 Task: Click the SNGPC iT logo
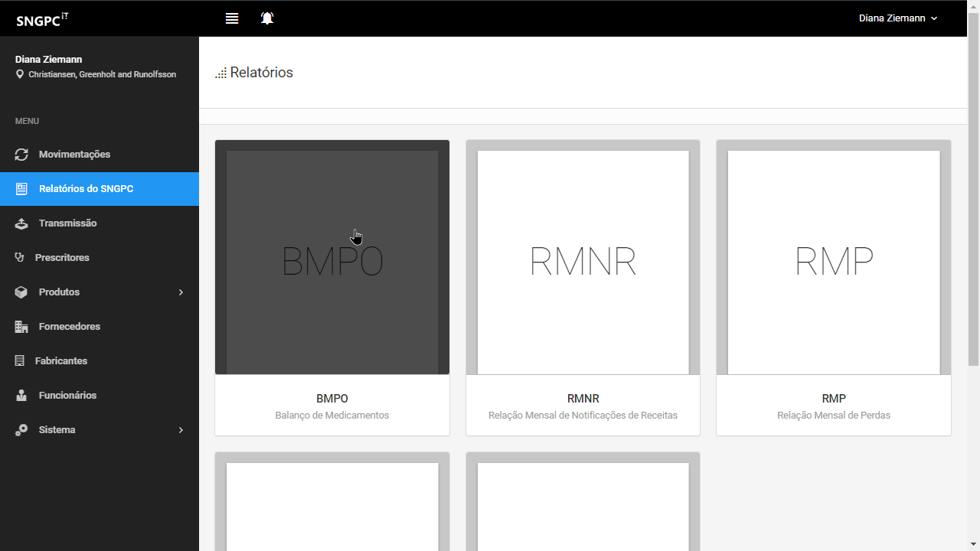pos(42,20)
